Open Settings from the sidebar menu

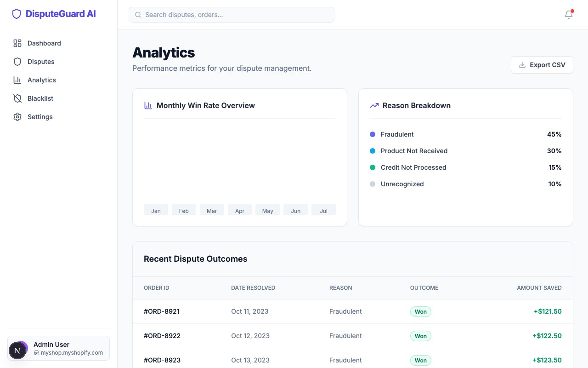40,116
